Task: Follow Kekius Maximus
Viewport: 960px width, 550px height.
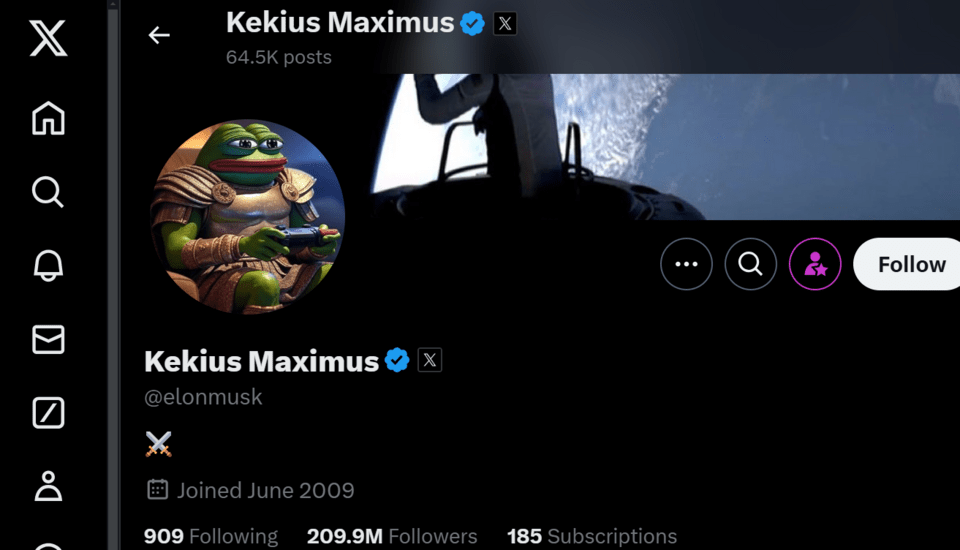Action: pos(907,264)
